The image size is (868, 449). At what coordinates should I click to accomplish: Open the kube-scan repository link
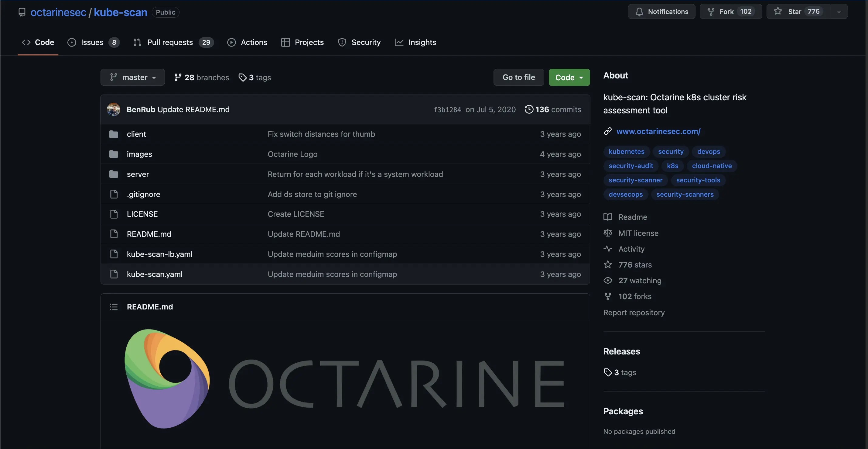tap(120, 12)
